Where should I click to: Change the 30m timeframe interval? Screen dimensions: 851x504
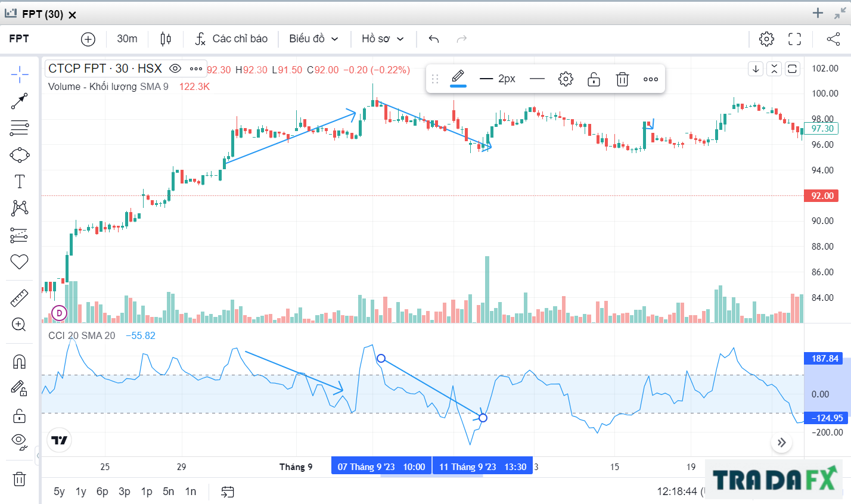[127, 39]
